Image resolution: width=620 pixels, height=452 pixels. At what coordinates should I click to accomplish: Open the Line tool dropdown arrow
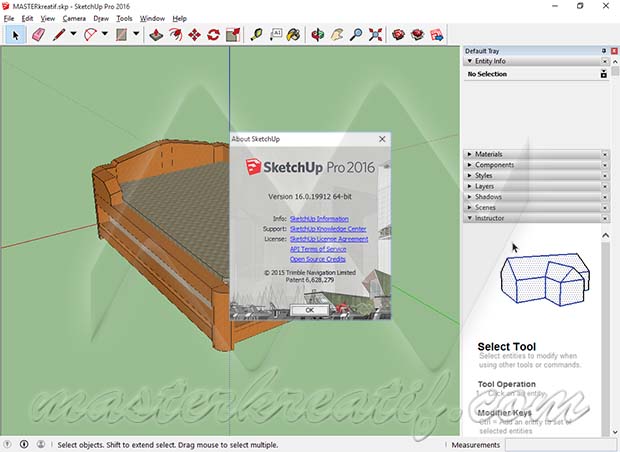(74, 34)
